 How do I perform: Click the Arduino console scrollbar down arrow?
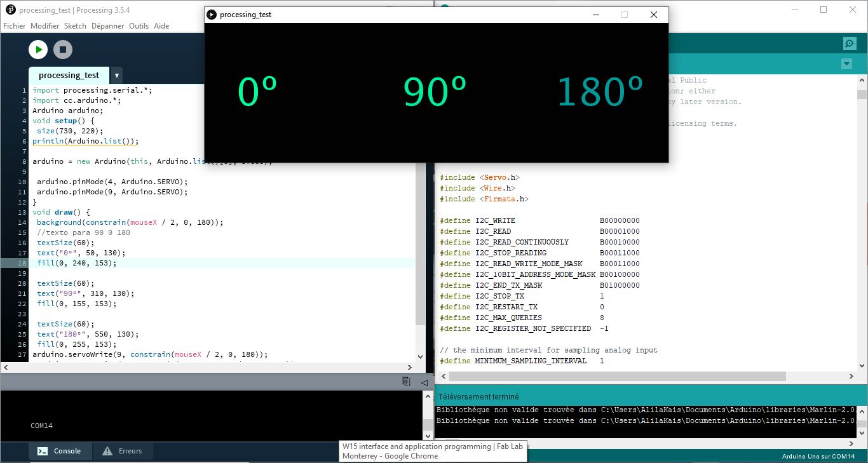click(862, 433)
